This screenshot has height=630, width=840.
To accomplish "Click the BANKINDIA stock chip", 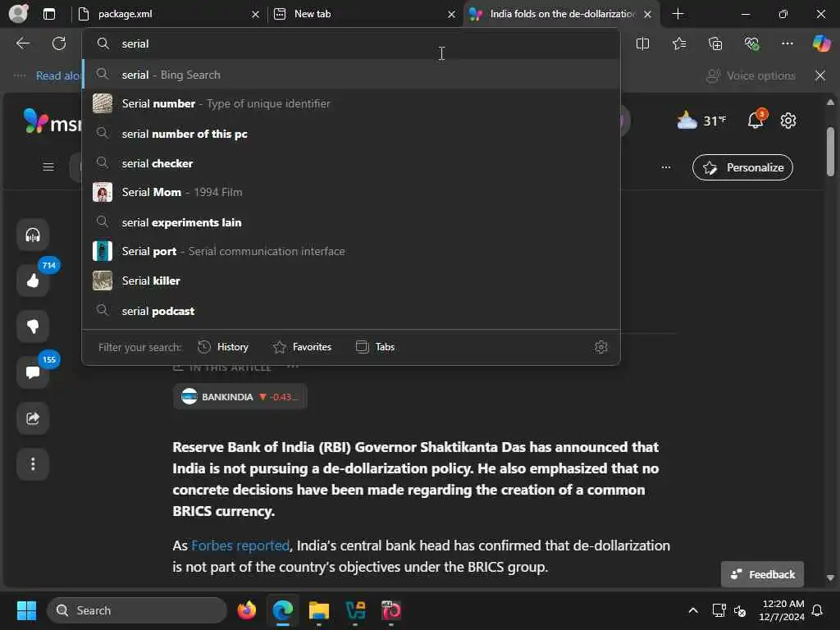I will [x=240, y=396].
